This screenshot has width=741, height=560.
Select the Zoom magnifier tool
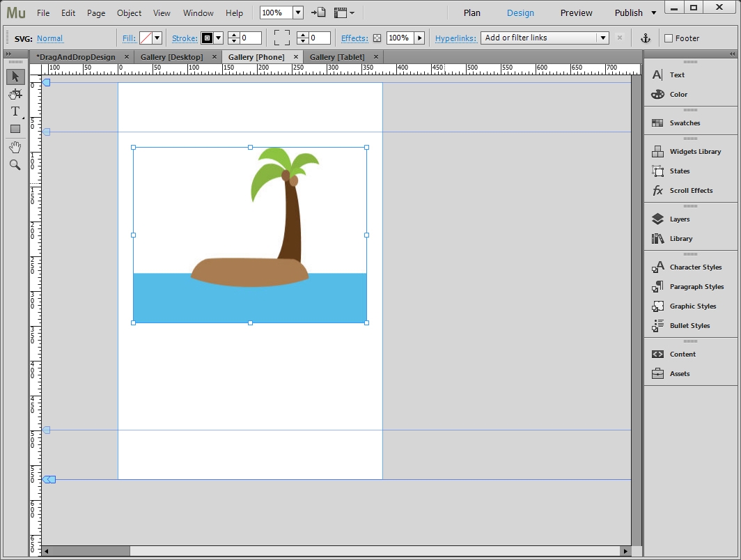coord(15,165)
